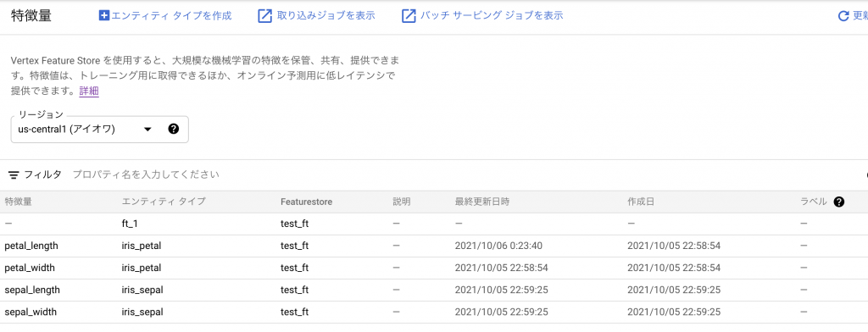
Task: Open the sepal_width feature
Action: 31,312
